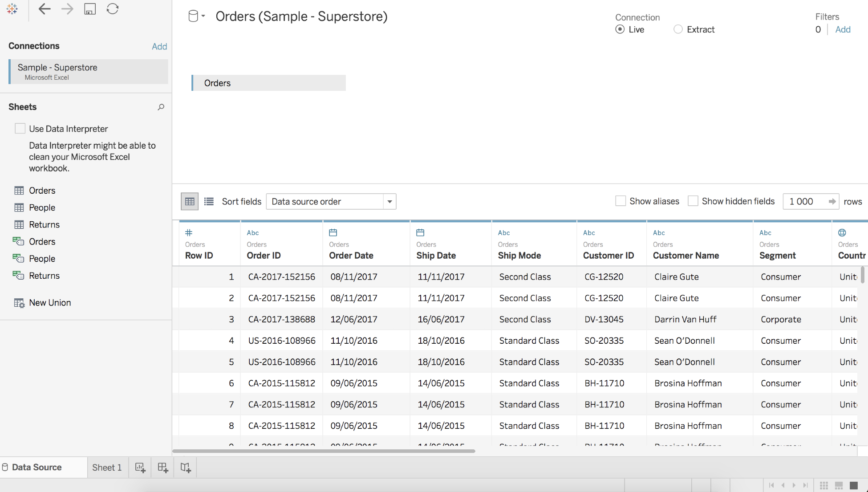Go to first sheet navigation arrow
Viewport: 868px width, 492px height.
[x=771, y=485]
